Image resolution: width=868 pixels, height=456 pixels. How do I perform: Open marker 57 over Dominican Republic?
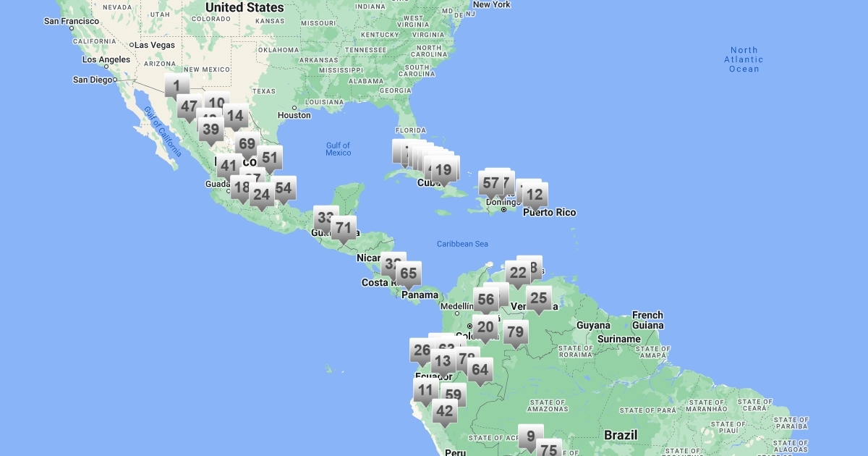click(491, 183)
